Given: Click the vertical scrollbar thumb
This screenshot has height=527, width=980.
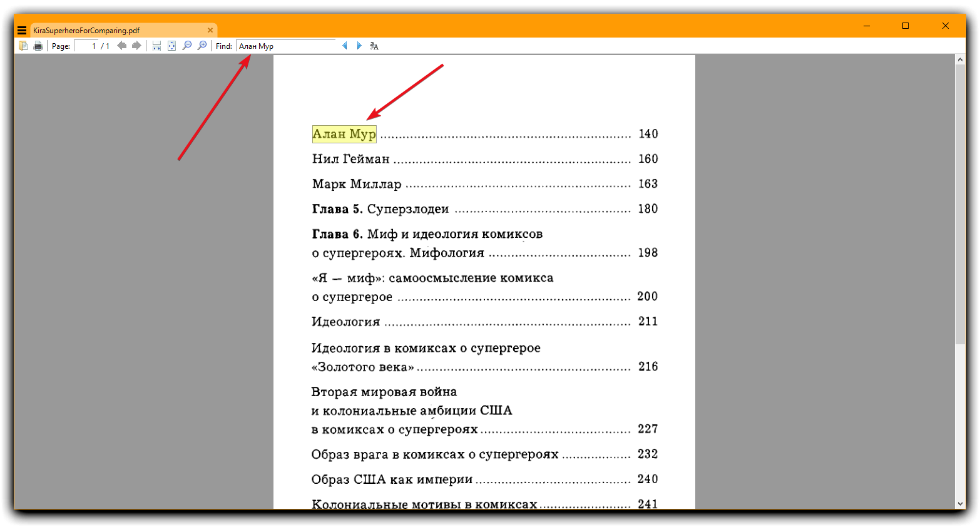Looking at the screenshot, I should point(960,203).
